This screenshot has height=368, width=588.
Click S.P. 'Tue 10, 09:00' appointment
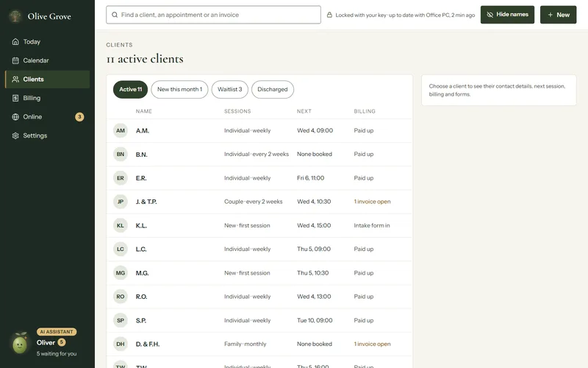(315, 320)
